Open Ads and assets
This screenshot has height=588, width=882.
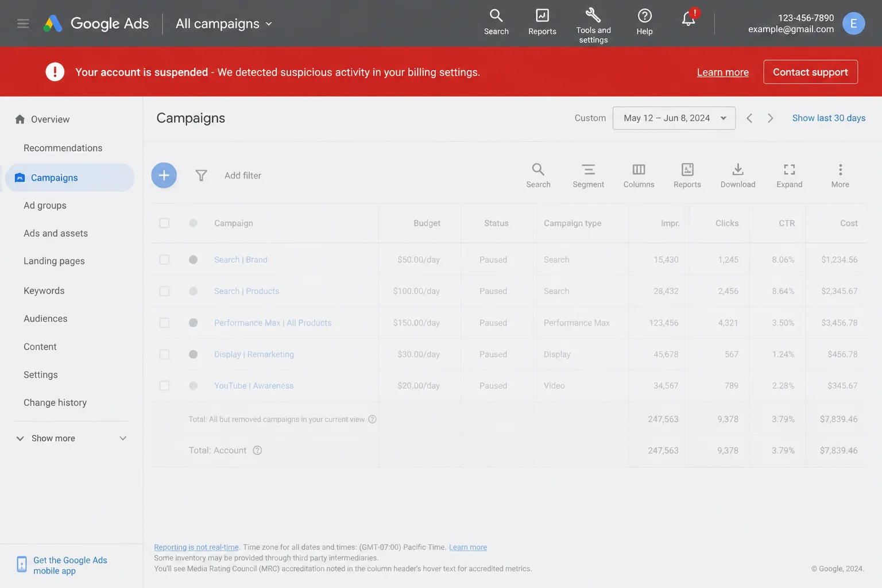pos(56,233)
